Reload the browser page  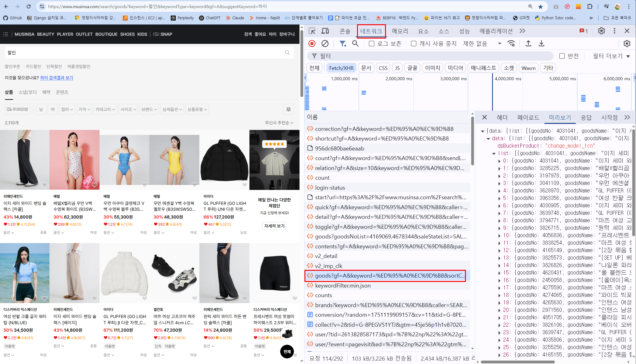pos(29,7)
